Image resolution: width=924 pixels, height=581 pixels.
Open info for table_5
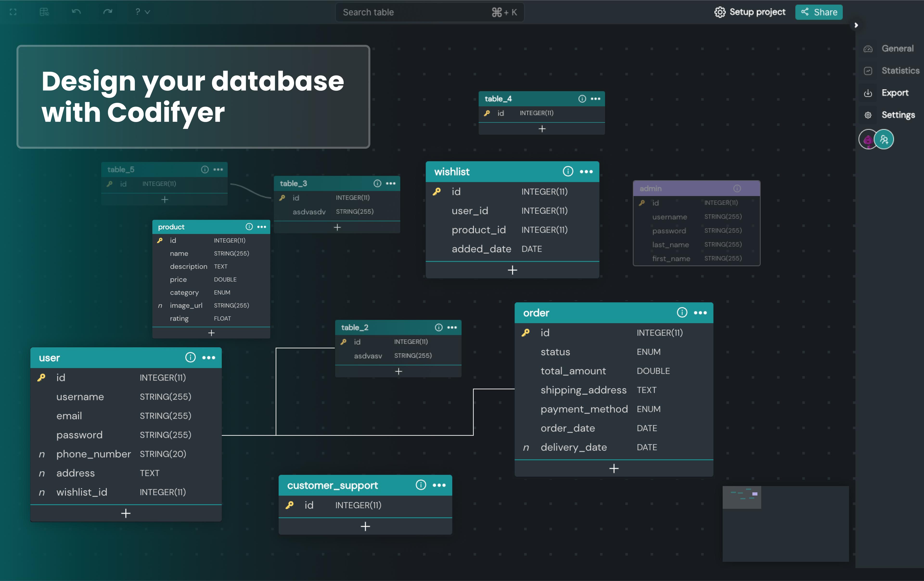point(205,170)
